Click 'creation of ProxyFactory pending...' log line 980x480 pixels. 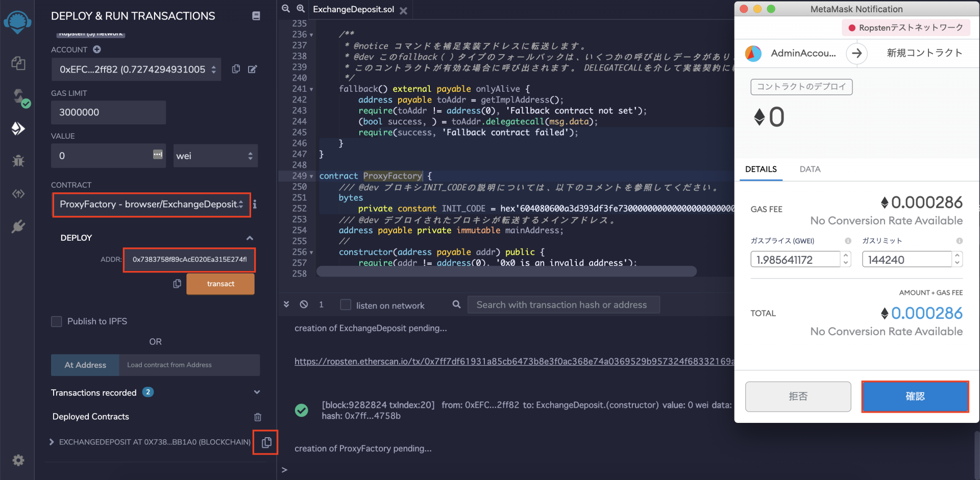(363, 449)
